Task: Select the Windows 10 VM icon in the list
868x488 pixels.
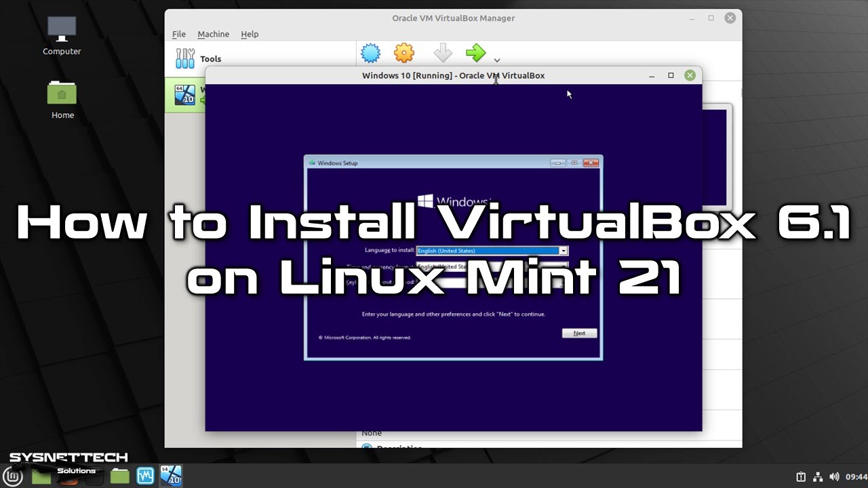Action: pyautogui.click(x=184, y=95)
